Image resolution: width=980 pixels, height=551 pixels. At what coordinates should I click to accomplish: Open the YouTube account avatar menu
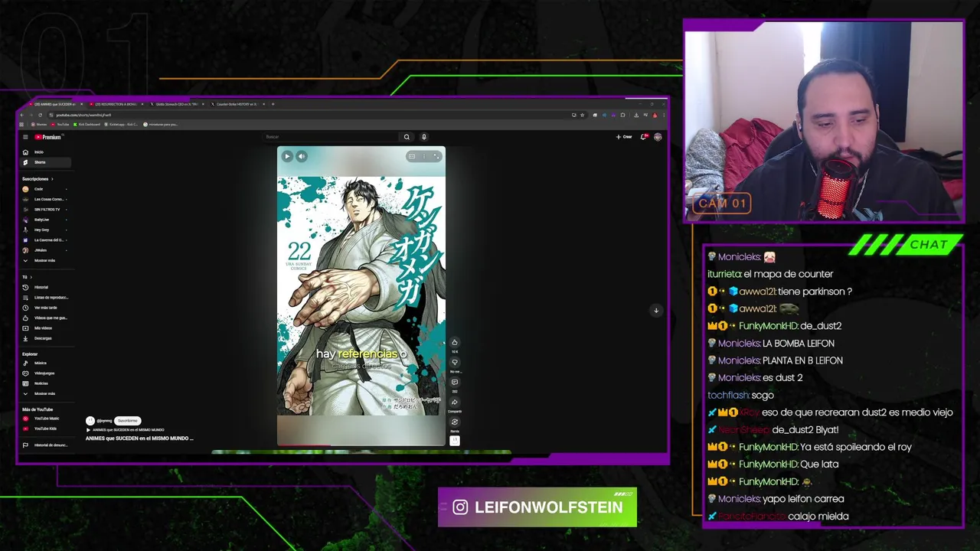click(658, 137)
